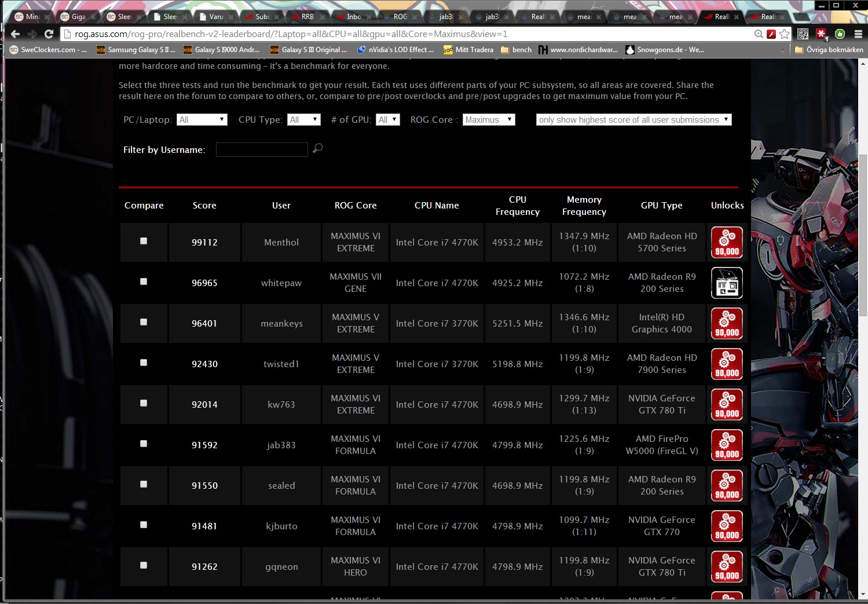This screenshot has height=604, width=868.
Task: Open the bench bookmark folder
Action: 516,50
